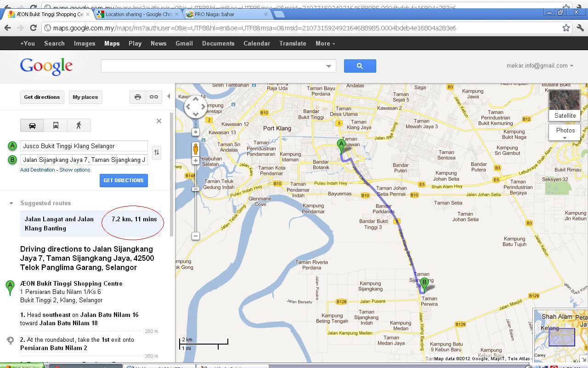Swap start and end points icon
The width and height of the screenshot is (588, 368).
(x=157, y=152)
